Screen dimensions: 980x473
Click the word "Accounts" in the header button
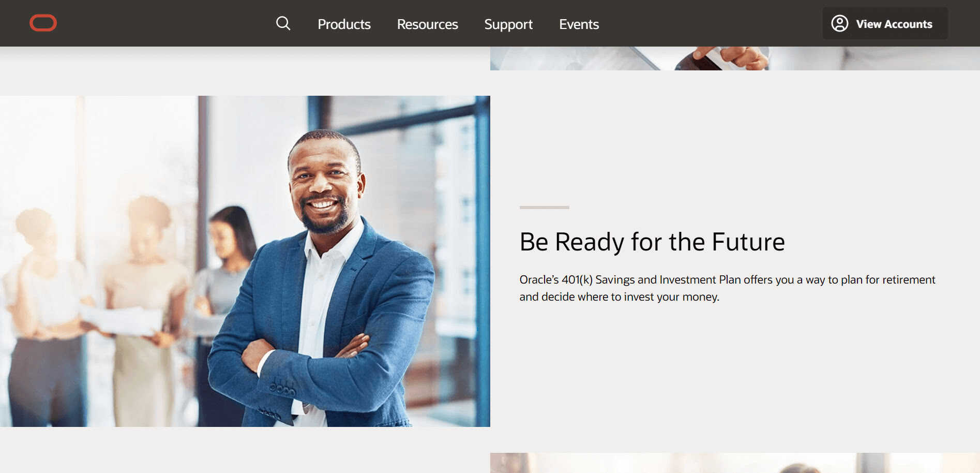(x=908, y=24)
